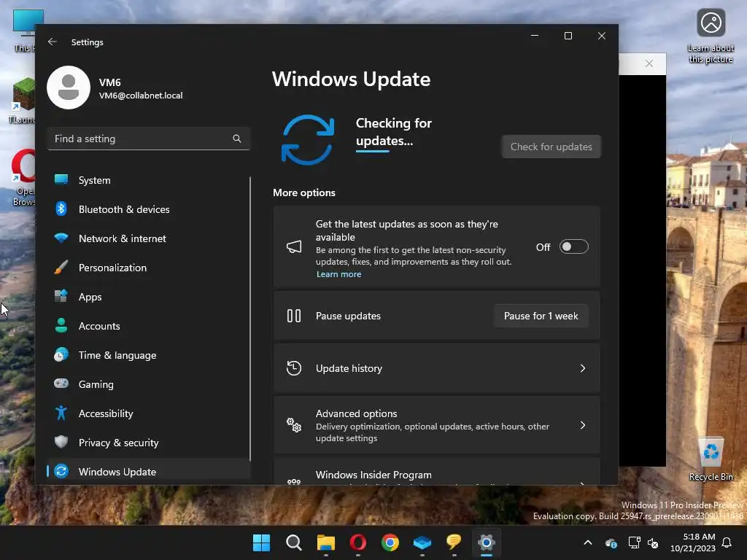Turn on get latest updates toggle

(x=573, y=246)
